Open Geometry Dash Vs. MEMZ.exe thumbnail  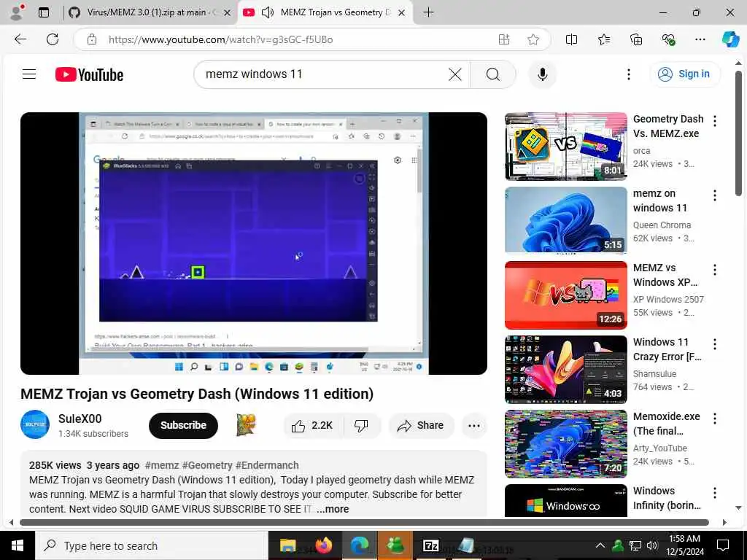click(x=566, y=147)
